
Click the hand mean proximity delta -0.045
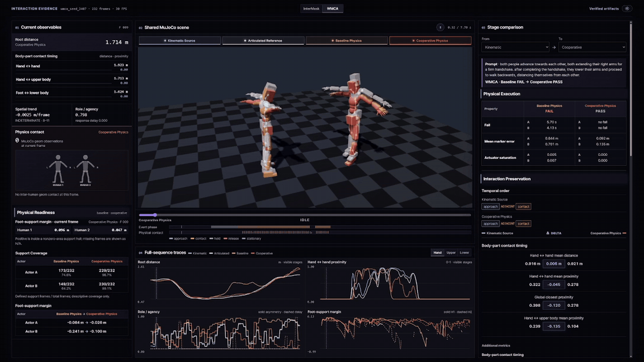[553, 284]
